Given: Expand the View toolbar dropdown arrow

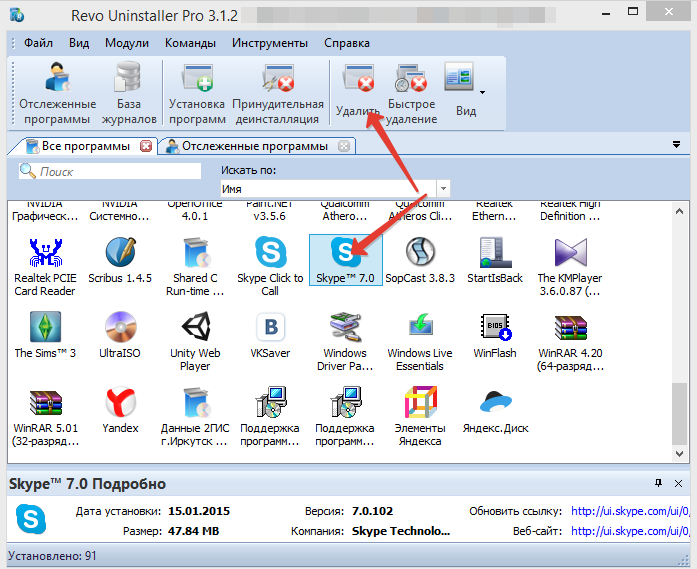Looking at the screenshot, I should (482, 92).
